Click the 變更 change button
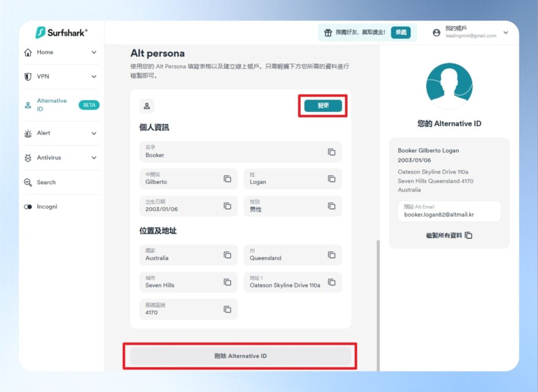This screenshot has width=538, height=392. click(x=323, y=105)
